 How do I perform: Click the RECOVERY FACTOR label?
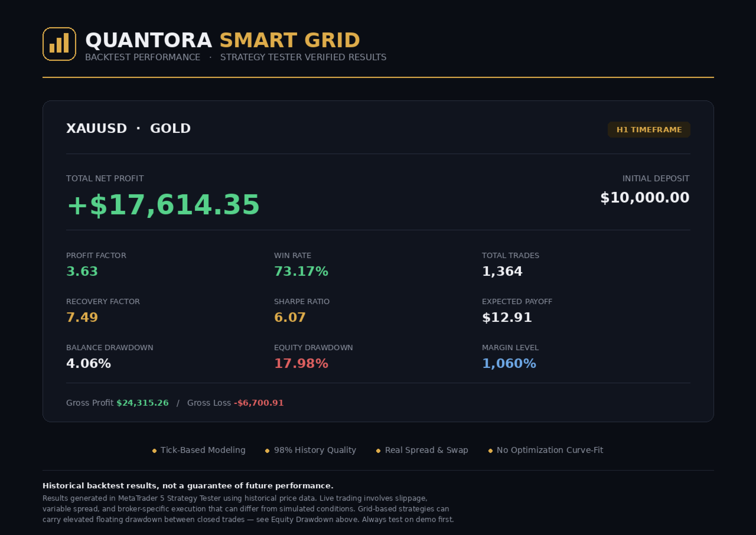click(x=103, y=302)
